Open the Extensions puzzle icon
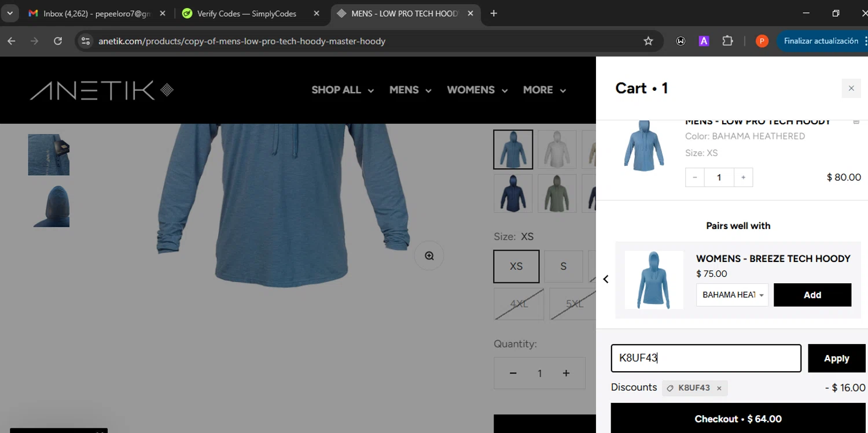 coord(727,41)
